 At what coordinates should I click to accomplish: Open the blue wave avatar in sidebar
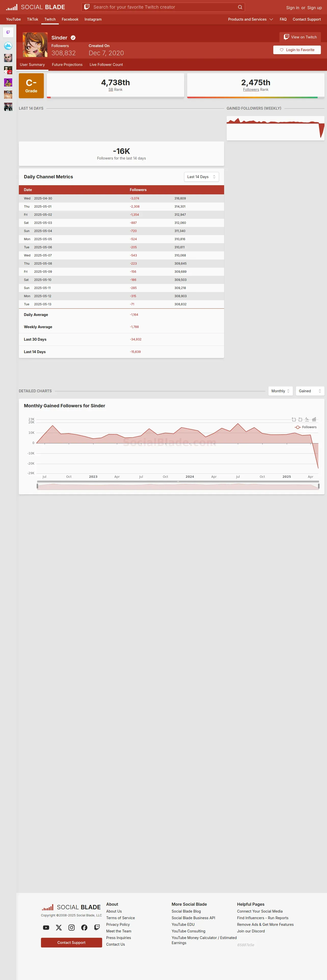click(x=8, y=46)
